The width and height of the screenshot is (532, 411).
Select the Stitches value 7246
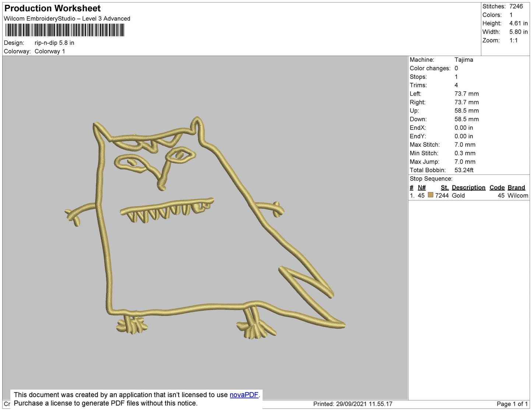tap(516, 6)
